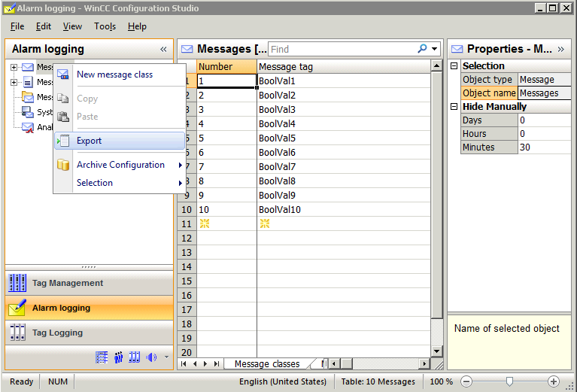Click the zoom in plus icon
This screenshot has width=577, height=392.
click(x=554, y=381)
